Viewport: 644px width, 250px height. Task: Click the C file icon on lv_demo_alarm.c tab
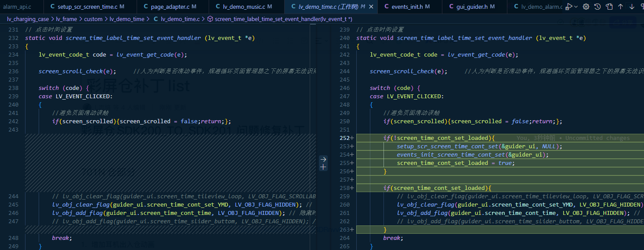click(517, 7)
